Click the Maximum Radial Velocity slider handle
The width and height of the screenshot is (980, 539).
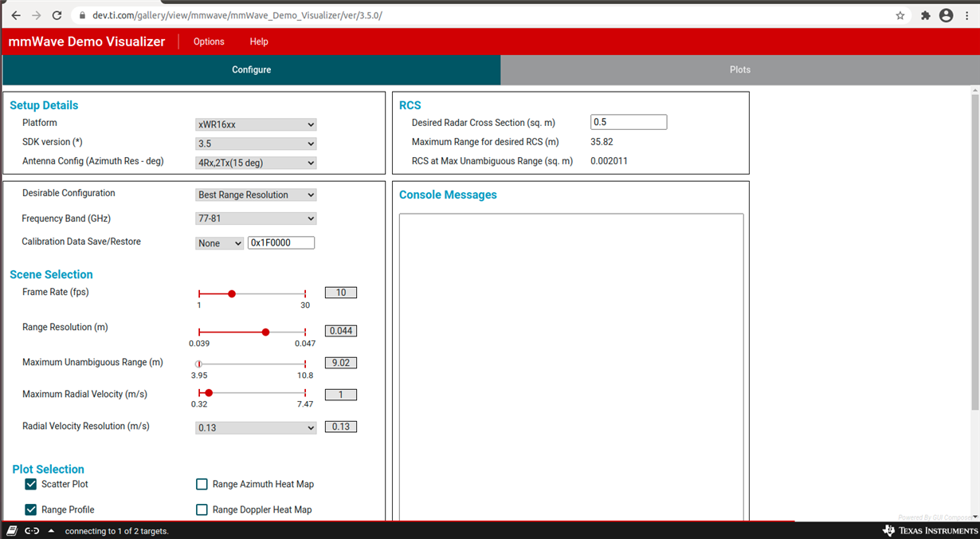point(209,392)
